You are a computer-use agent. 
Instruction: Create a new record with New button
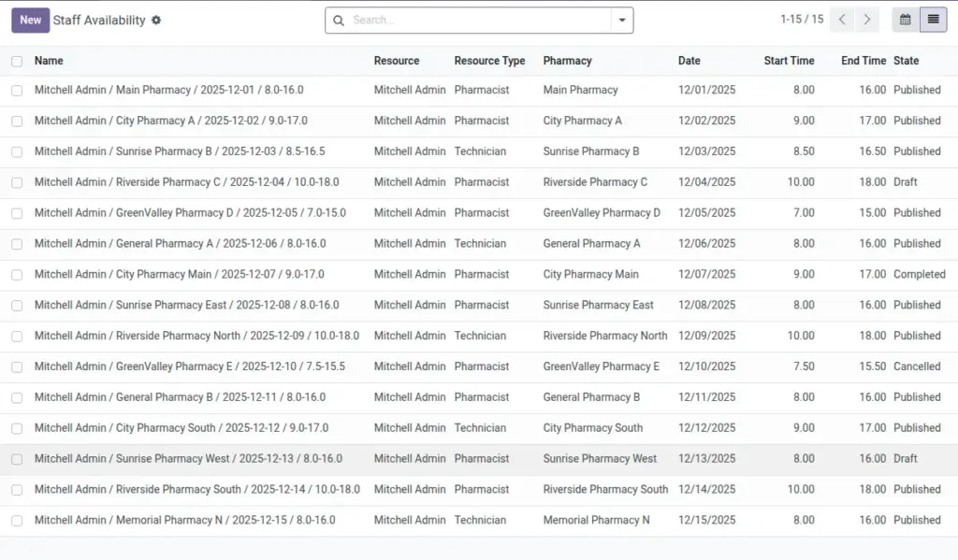coord(31,21)
